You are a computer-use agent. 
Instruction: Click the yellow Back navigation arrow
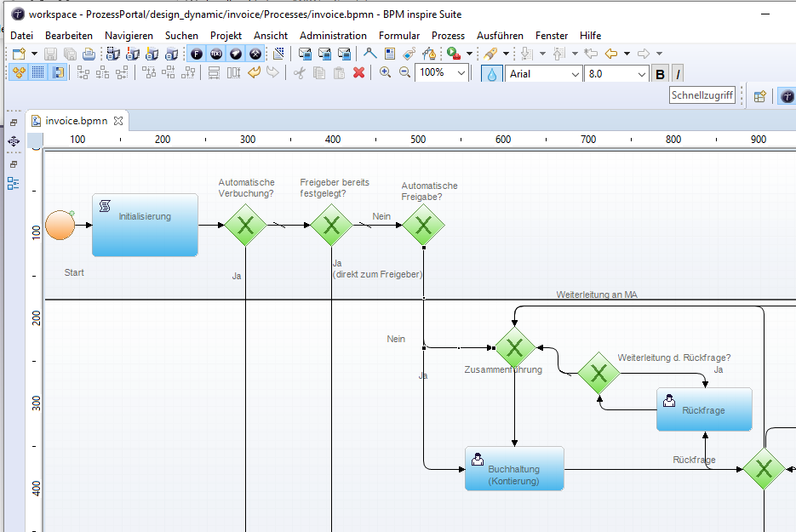pos(611,54)
